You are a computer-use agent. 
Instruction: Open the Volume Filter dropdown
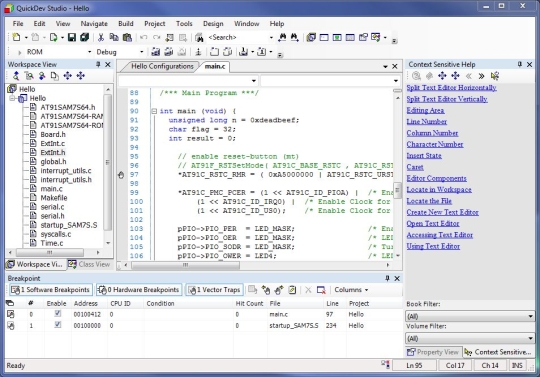click(530, 338)
